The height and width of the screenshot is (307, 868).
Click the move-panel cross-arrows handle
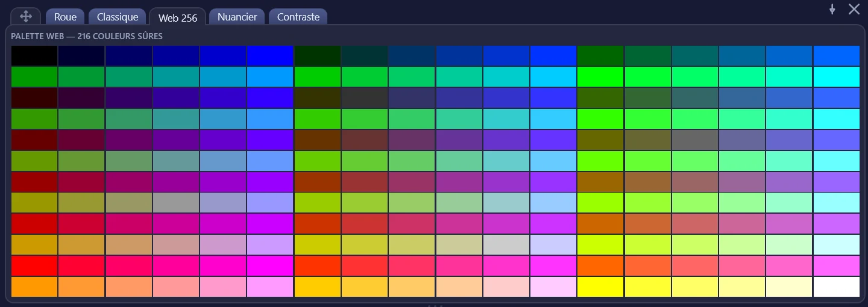[x=26, y=17]
